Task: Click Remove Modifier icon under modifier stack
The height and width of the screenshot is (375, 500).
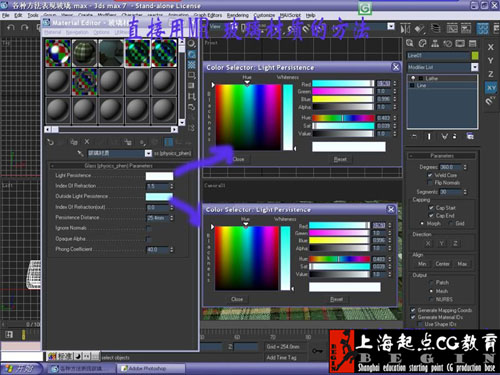Action: pyautogui.click(x=455, y=136)
